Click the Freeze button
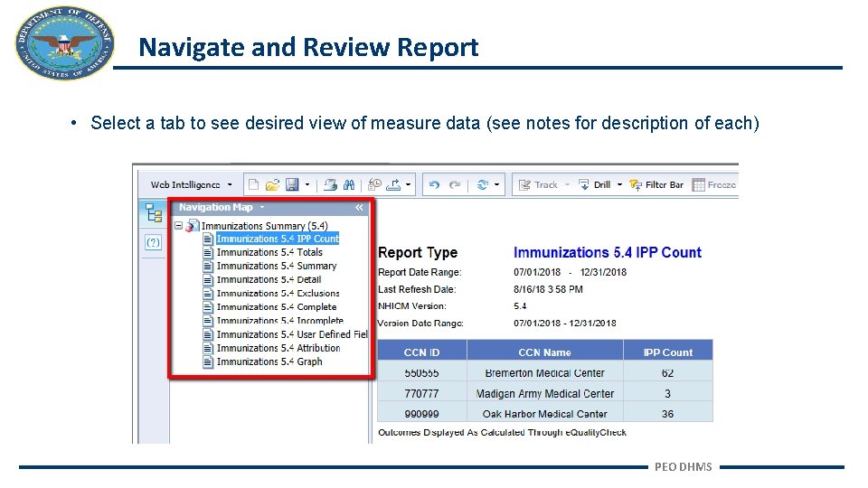The height and width of the screenshot is (488, 868). (x=714, y=184)
